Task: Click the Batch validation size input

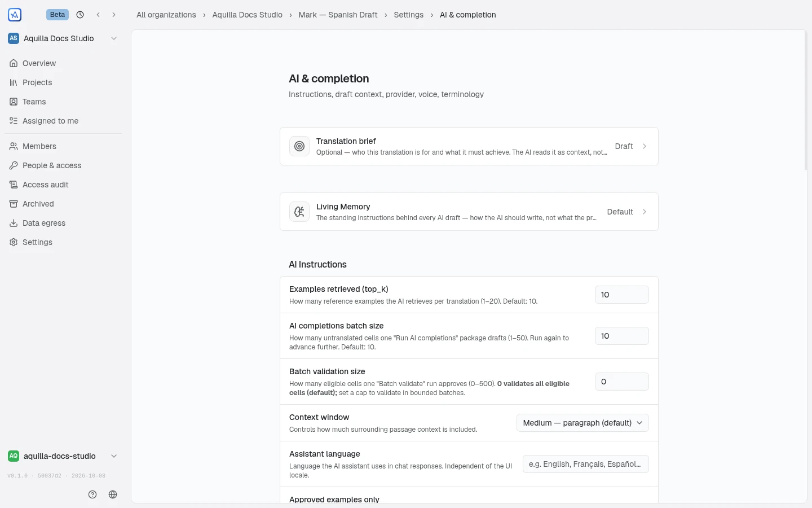Action: click(x=622, y=382)
